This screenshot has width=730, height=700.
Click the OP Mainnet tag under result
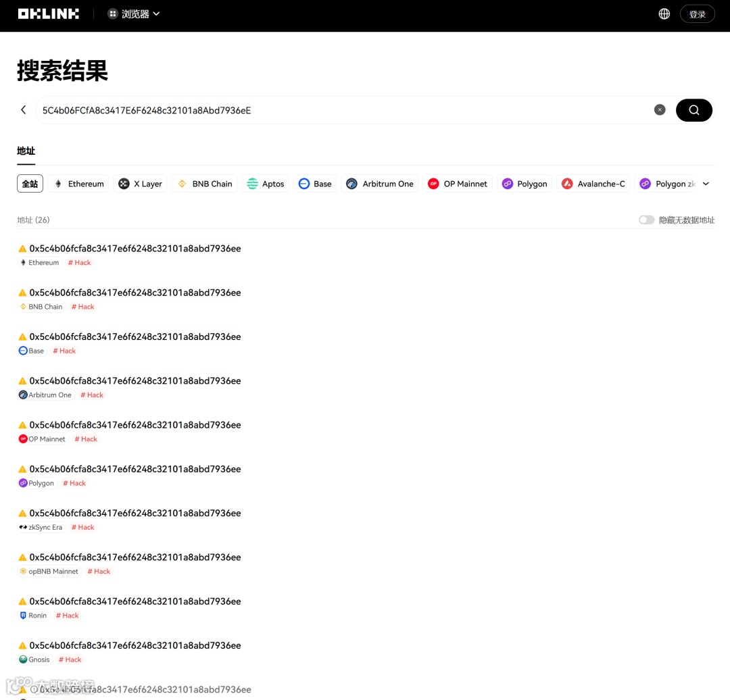[x=43, y=439]
